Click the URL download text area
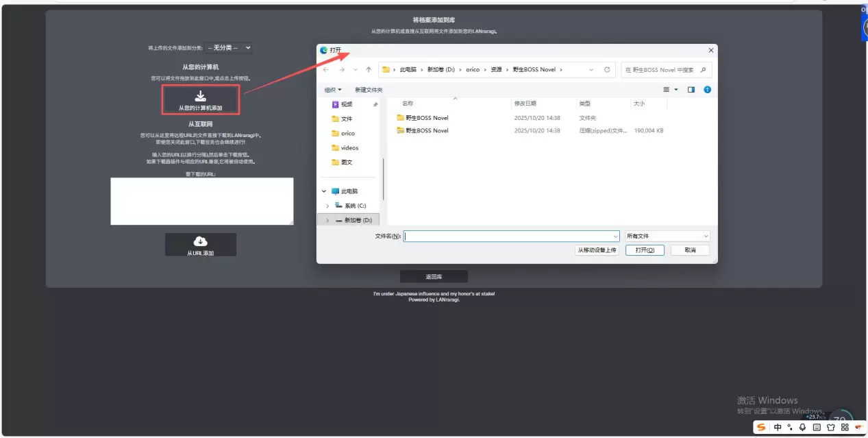 (x=201, y=202)
